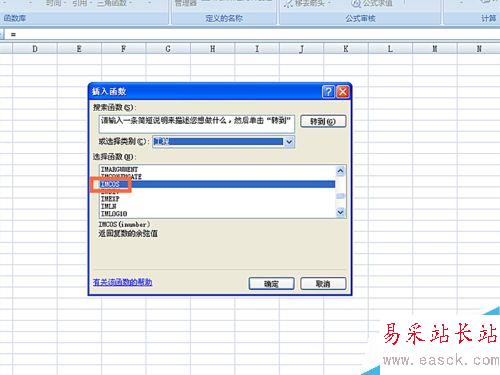Screen dimensions: 500x375
Task: Select column M header
Action: (435, 49)
